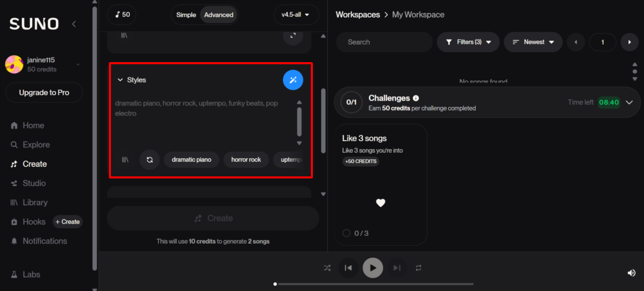Add the horror rock style tag
The image size is (644, 291).
click(246, 160)
